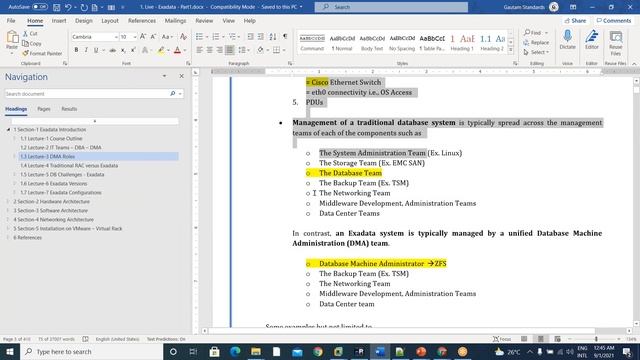Apply the Heading 2 style
This screenshot has height=360, width=640.
tap(492, 42)
